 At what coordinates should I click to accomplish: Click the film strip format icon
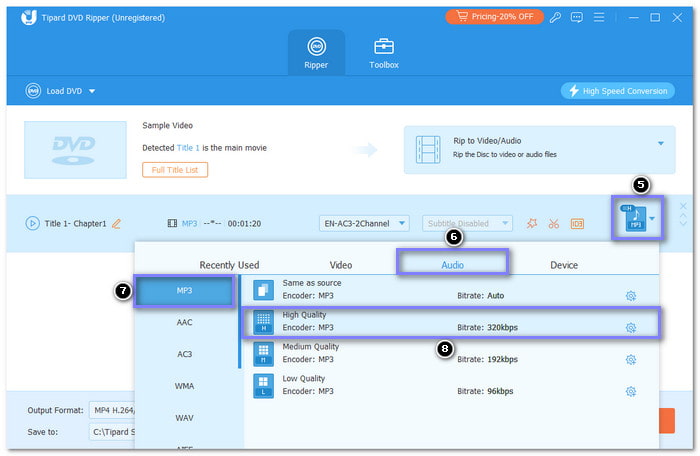(172, 223)
